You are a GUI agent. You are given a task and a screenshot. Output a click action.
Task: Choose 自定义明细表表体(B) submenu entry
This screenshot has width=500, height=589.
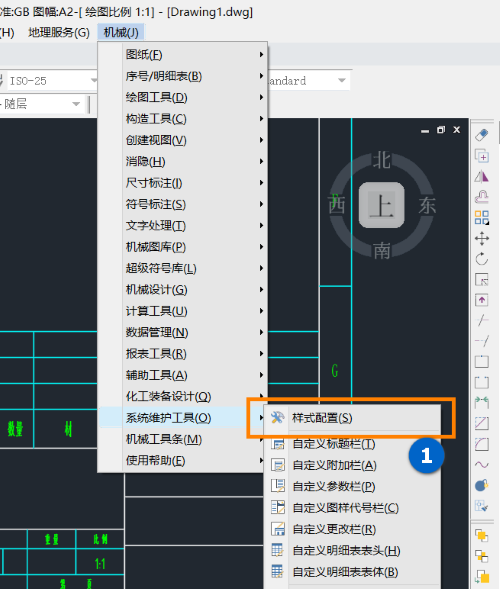[x=352, y=572]
